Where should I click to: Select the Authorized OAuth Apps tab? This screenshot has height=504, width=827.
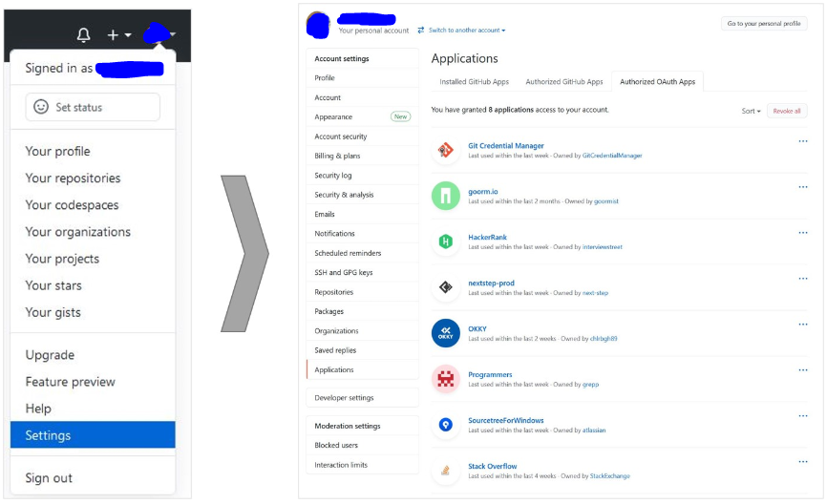(x=657, y=82)
